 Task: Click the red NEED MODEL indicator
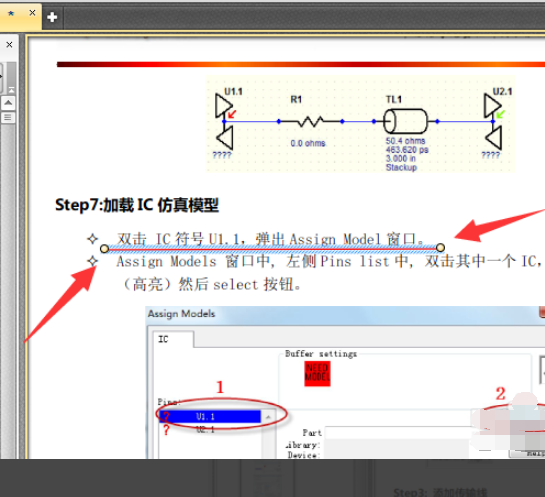point(317,374)
